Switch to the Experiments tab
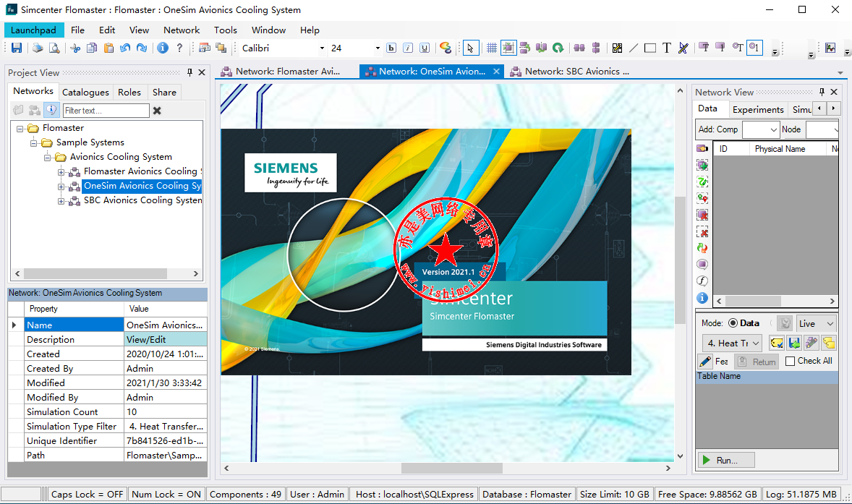Screen dimensions: 852x504 pos(758,110)
